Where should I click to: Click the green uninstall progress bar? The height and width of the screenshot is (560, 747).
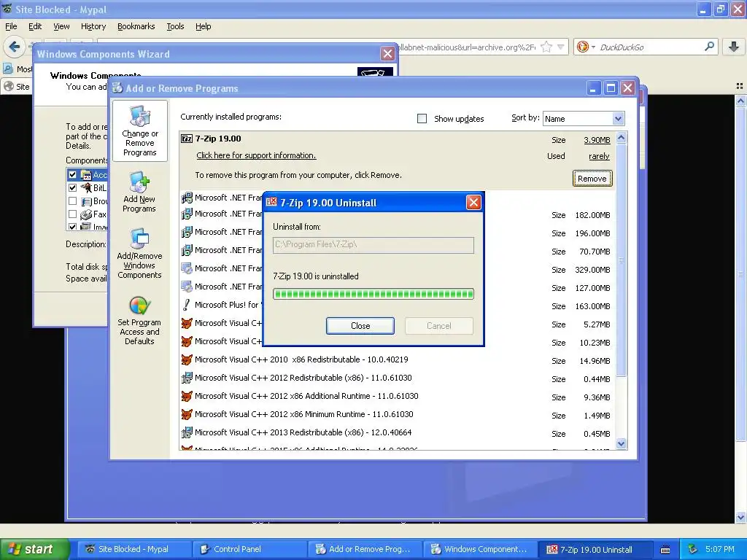coord(373,294)
